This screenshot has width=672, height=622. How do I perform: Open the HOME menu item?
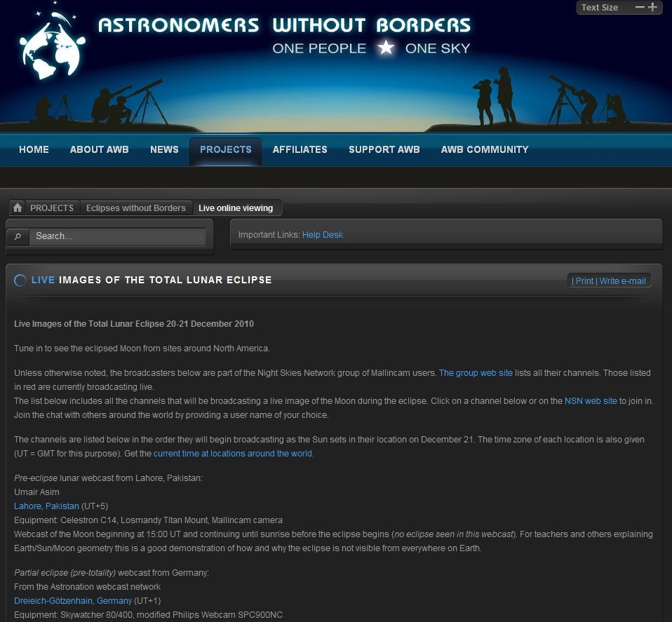34,149
